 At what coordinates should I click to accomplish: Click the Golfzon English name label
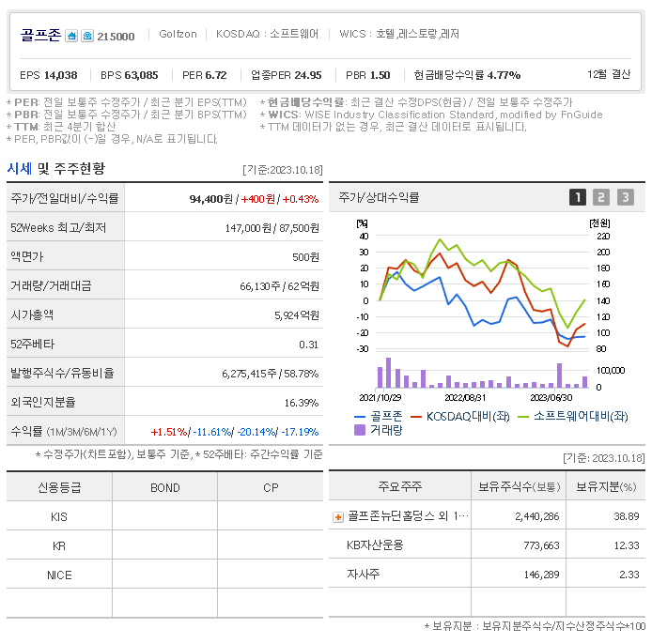[178, 34]
